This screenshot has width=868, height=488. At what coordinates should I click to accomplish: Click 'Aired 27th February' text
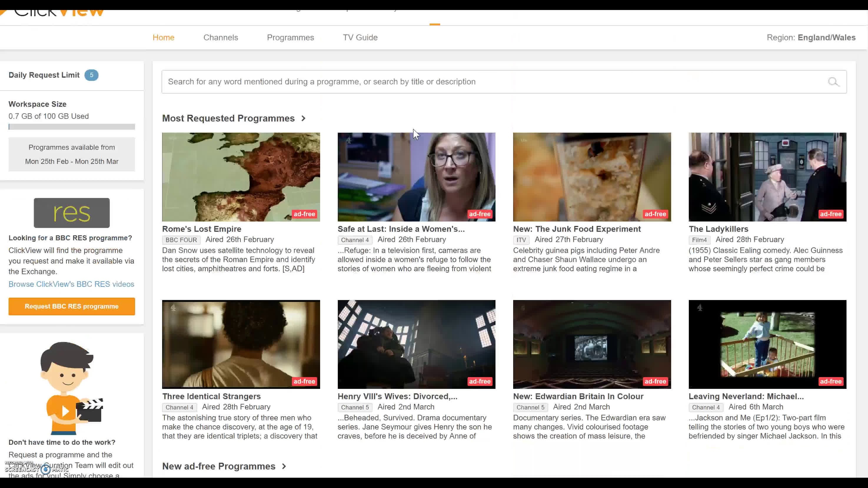pos(569,240)
